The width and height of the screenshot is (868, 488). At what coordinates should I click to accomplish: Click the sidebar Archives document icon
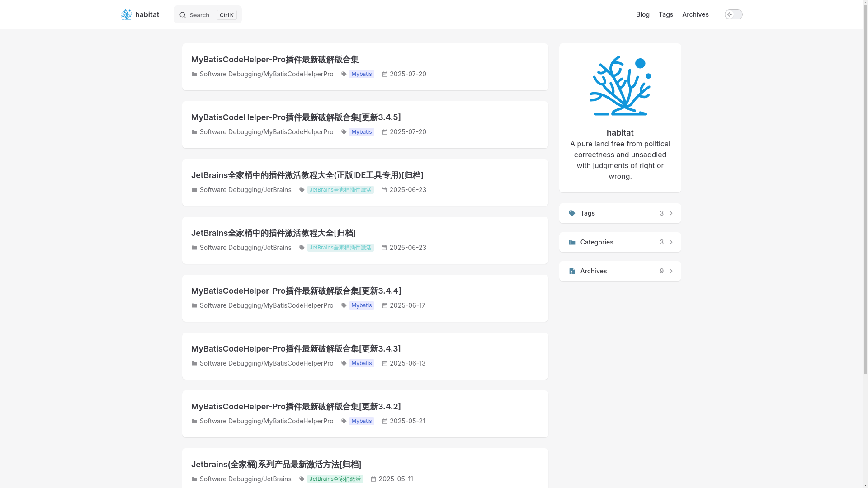(572, 271)
